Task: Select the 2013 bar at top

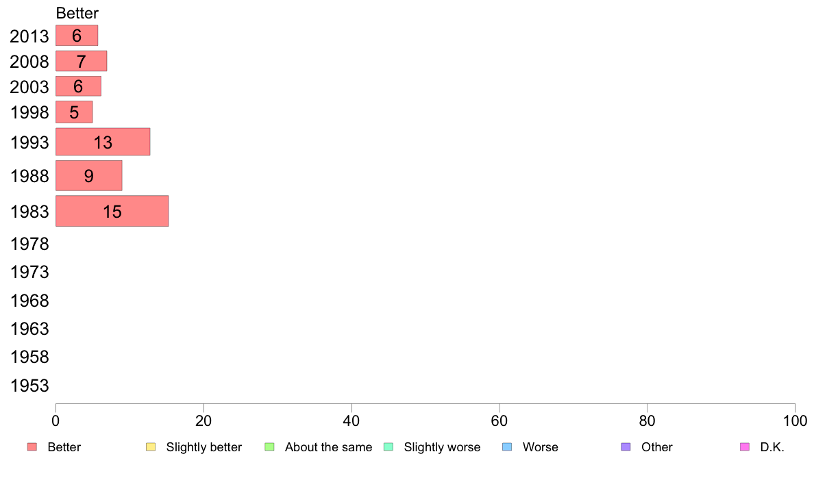Action: pos(77,36)
